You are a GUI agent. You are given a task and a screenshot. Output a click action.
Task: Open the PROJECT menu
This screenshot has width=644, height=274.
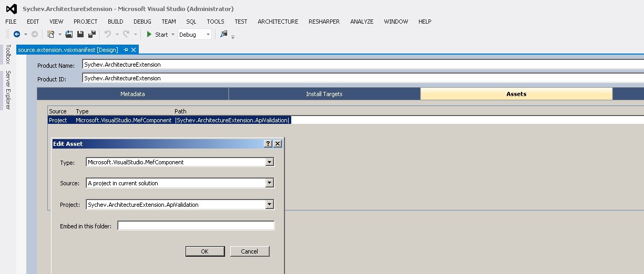click(86, 22)
